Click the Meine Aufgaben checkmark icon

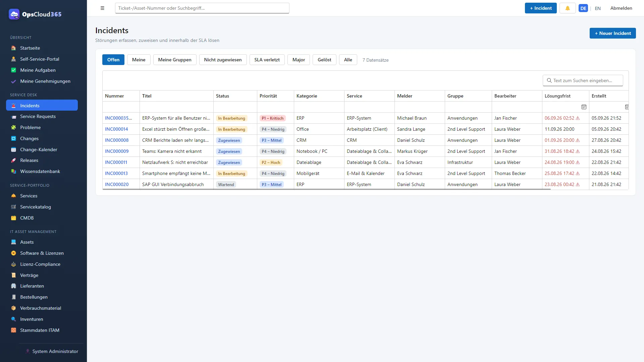(x=13, y=70)
